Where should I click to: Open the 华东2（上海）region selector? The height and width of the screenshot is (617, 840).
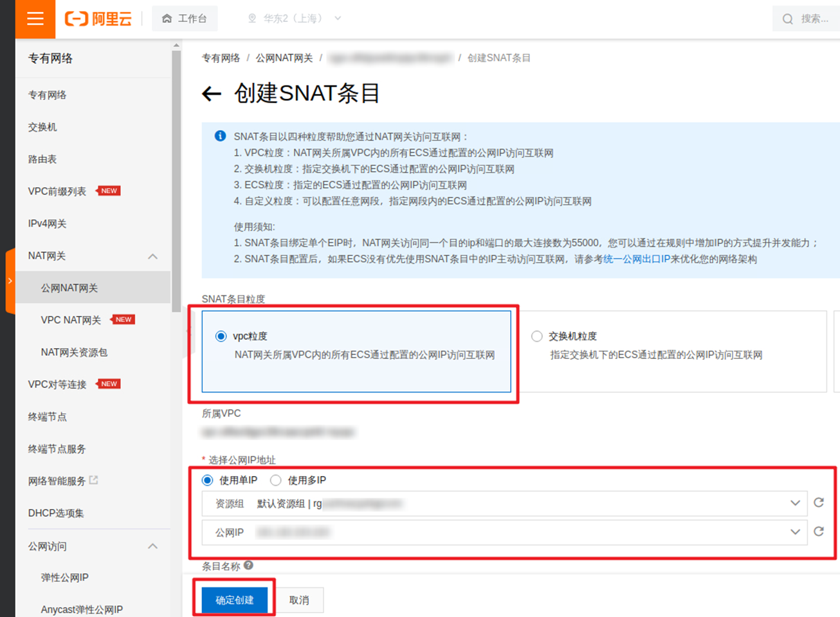(295, 19)
